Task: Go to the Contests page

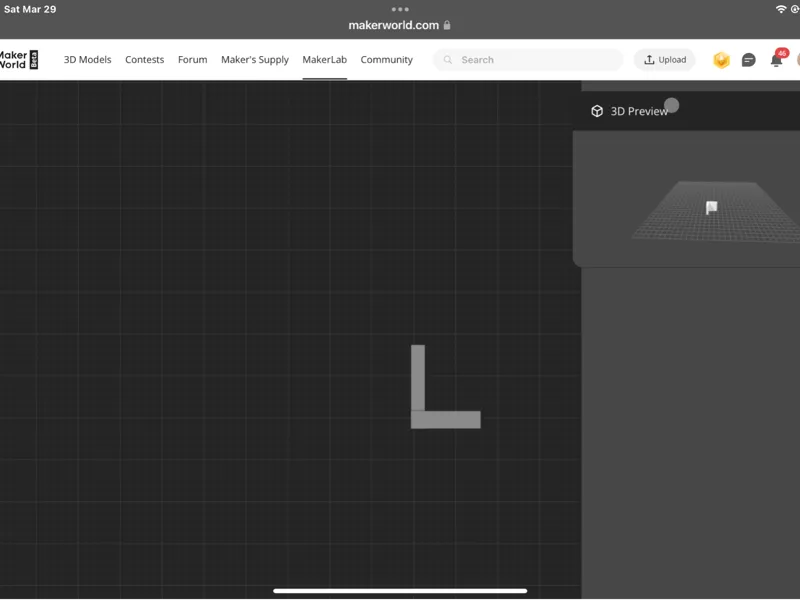Action: coord(144,60)
